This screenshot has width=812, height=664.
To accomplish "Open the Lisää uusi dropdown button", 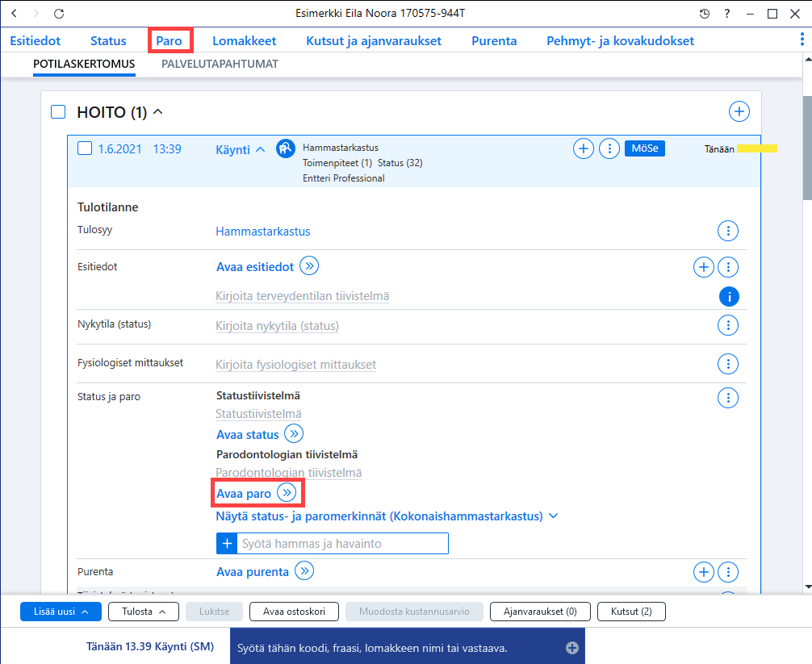I will tap(61, 612).
